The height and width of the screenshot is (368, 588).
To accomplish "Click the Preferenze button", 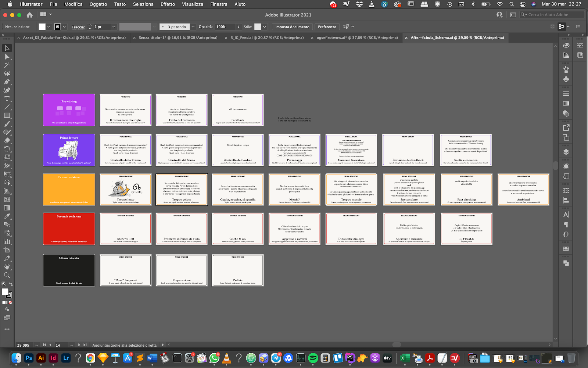I will coord(327,27).
